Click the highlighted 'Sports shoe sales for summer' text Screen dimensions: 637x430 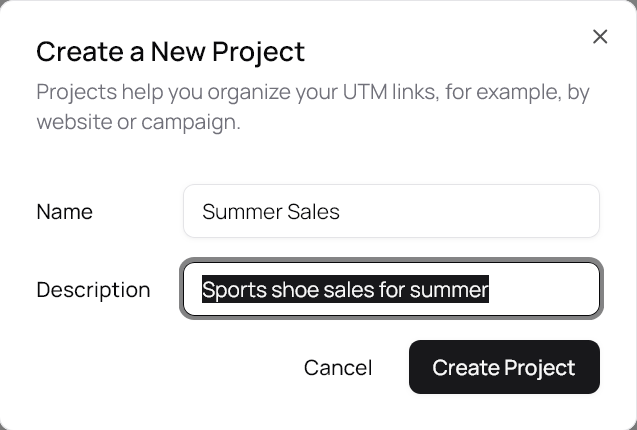pos(345,290)
